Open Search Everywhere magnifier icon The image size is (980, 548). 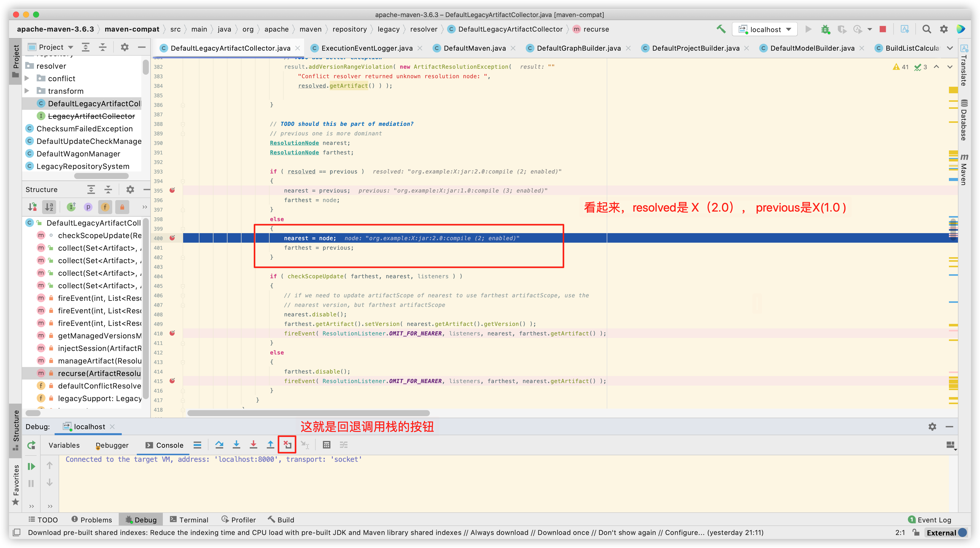(x=926, y=29)
